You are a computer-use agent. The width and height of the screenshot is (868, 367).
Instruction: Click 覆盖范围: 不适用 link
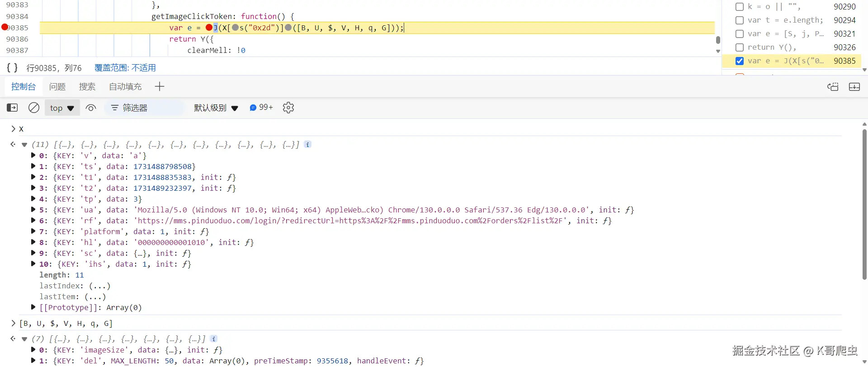pos(125,68)
